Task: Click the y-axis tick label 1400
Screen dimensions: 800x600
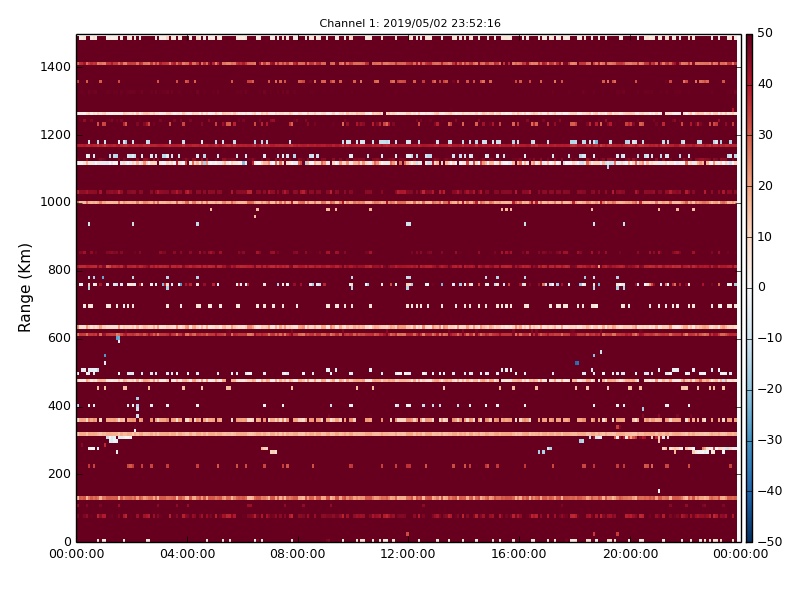Action: (x=56, y=67)
